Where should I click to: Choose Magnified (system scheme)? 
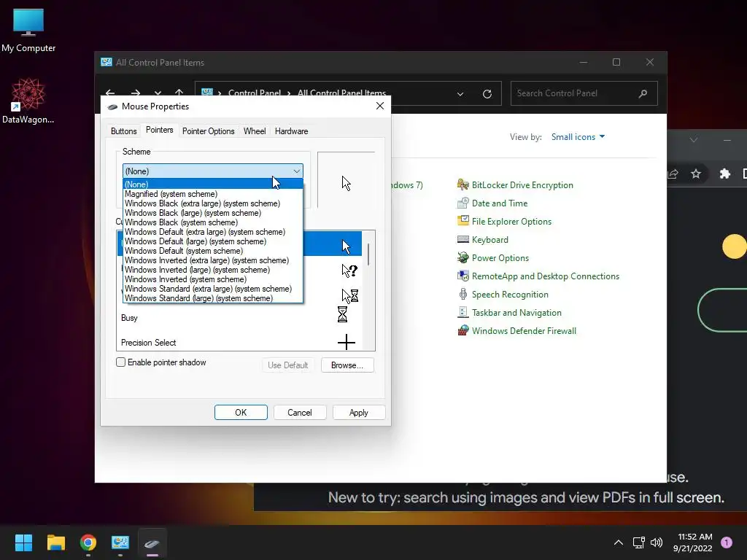(x=212, y=194)
